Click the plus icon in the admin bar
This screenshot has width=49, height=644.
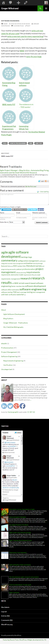pyautogui.click(x=18, y=3)
